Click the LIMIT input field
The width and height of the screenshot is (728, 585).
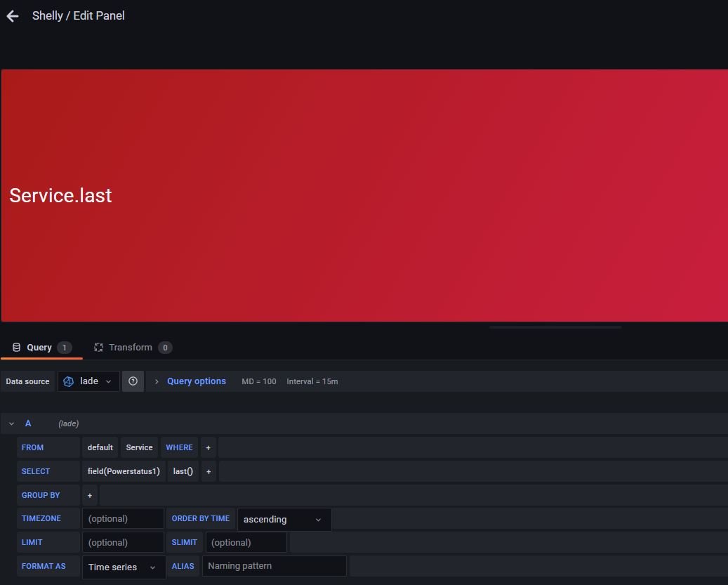[123, 542]
